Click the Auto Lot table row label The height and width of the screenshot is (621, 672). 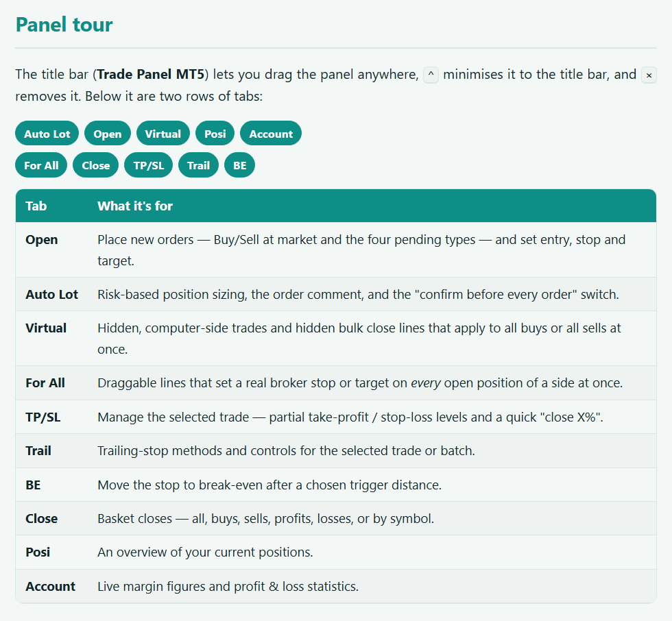coord(52,295)
